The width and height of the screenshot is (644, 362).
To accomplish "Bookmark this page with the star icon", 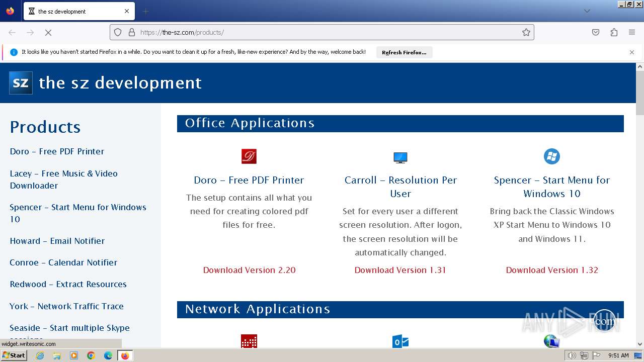I will point(526,32).
